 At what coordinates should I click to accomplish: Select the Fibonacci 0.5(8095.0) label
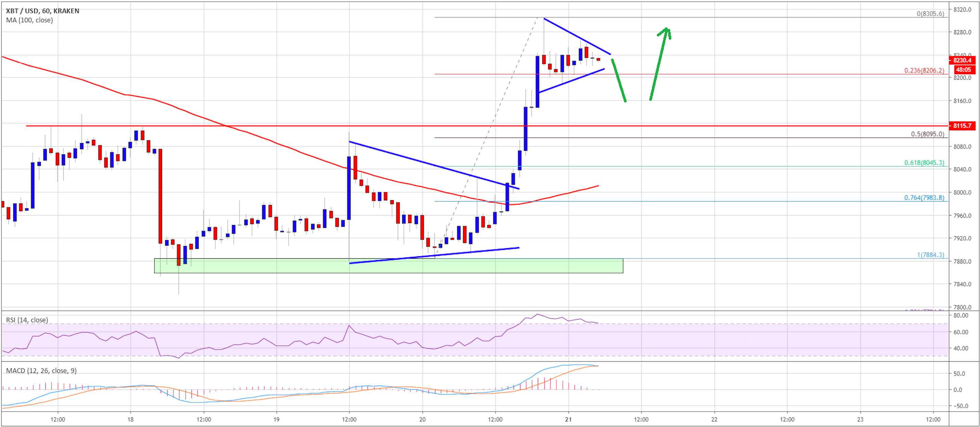927,134
